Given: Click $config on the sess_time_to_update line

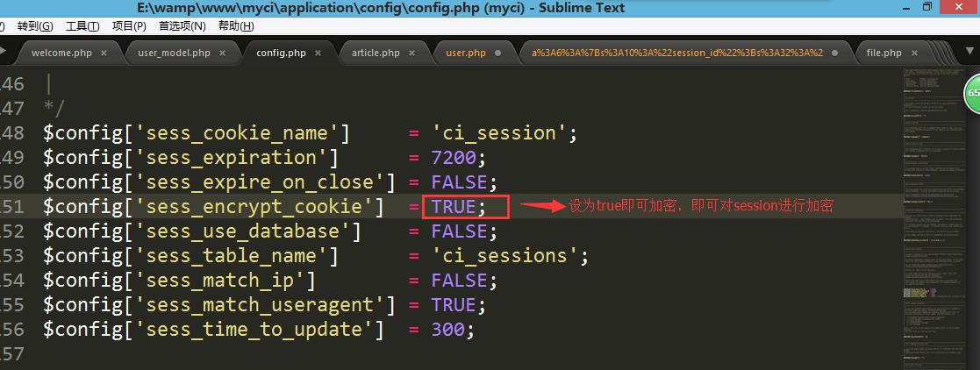Looking at the screenshot, I should tap(83, 330).
